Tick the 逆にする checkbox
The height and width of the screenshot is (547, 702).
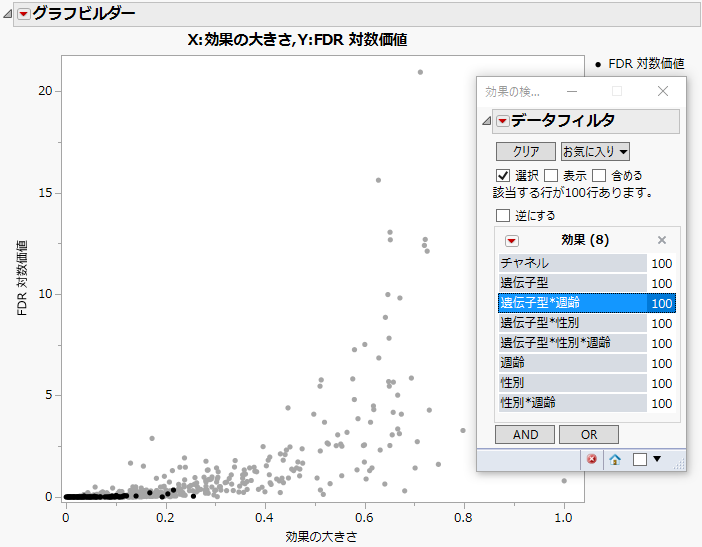503,215
